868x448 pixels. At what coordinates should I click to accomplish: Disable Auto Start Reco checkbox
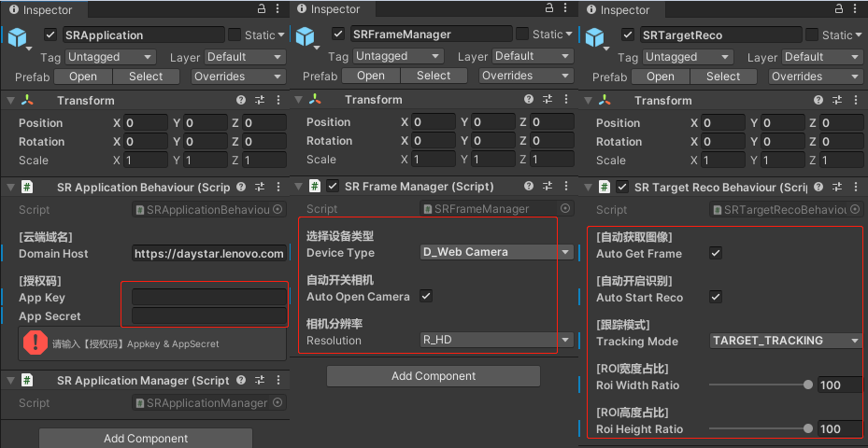click(x=716, y=297)
